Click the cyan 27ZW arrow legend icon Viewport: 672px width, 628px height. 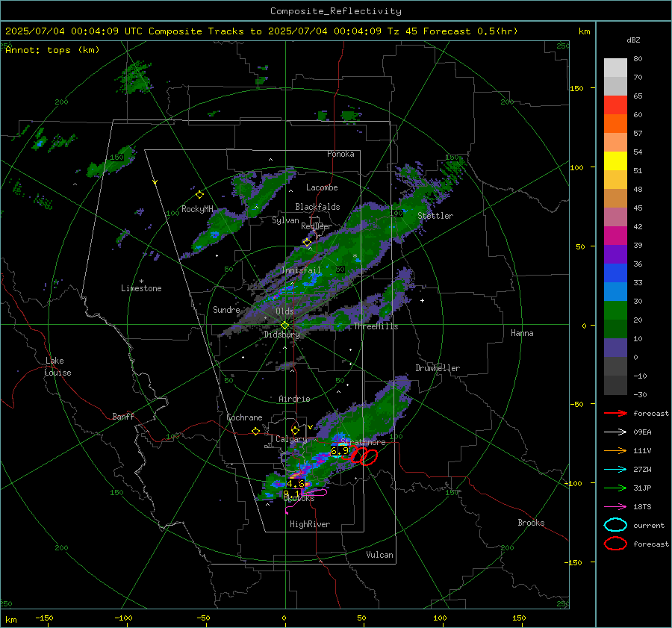click(x=615, y=470)
